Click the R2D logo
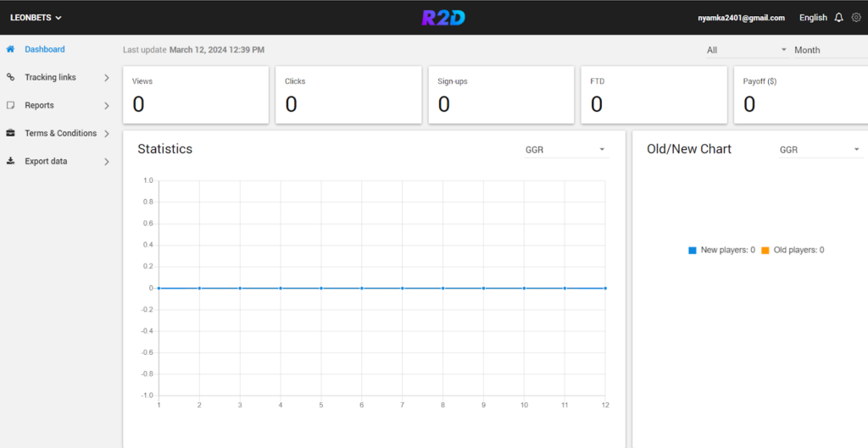This screenshot has height=448, width=868. (443, 18)
